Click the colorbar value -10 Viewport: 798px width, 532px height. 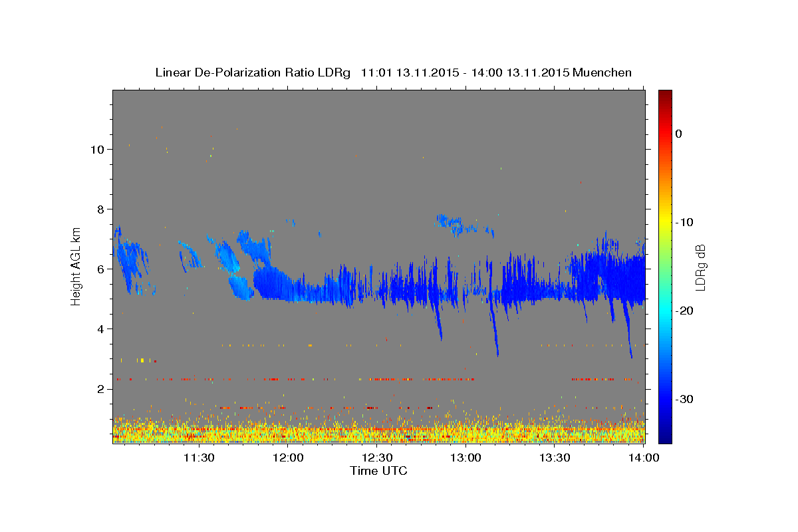coord(684,222)
